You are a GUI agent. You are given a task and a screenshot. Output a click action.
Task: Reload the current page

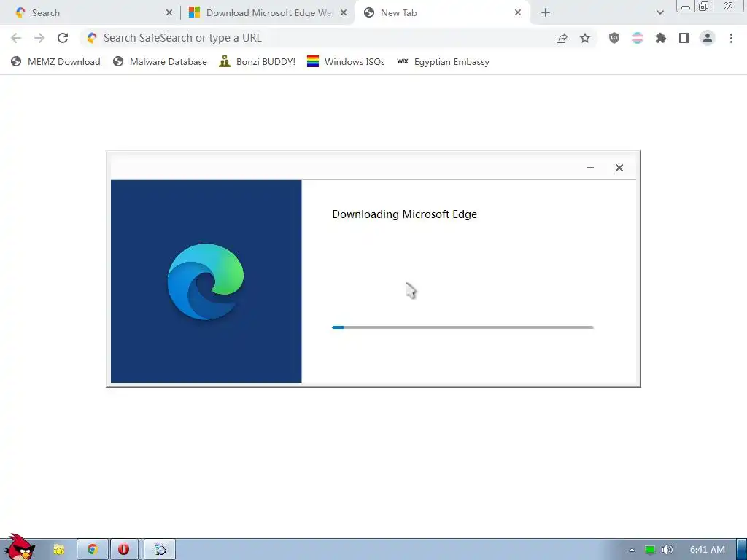[63, 38]
